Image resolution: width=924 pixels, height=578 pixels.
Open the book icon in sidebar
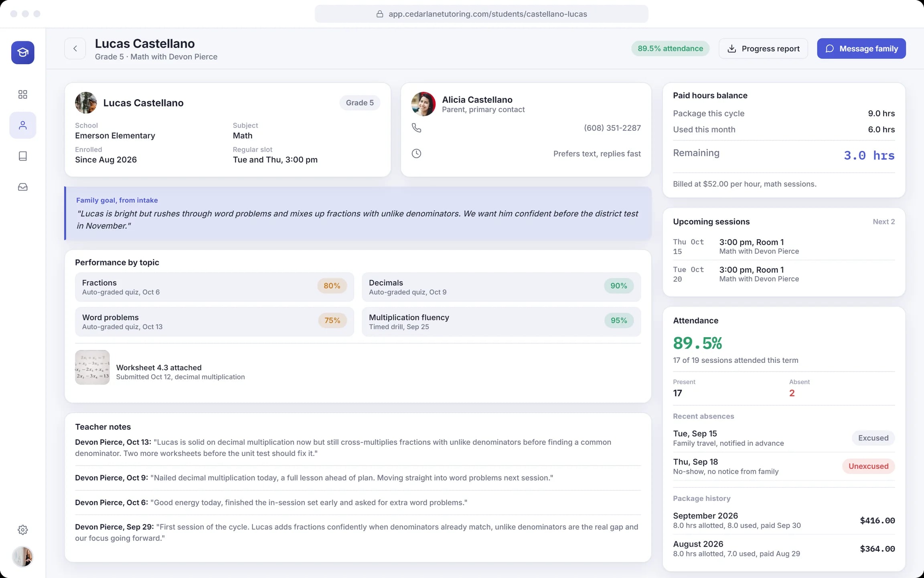[x=22, y=156]
